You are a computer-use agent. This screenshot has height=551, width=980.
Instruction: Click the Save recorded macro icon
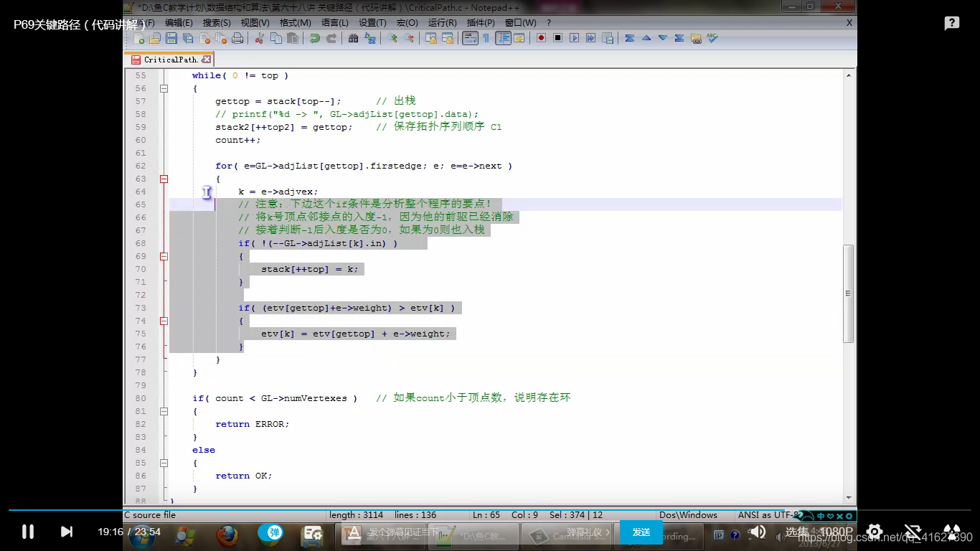click(x=608, y=38)
